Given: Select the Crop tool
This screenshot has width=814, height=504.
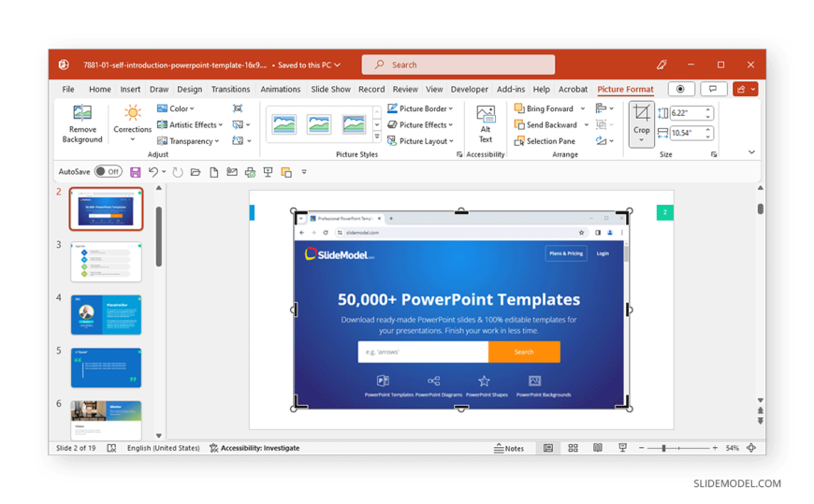Looking at the screenshot, I should [x=641, y=124].
